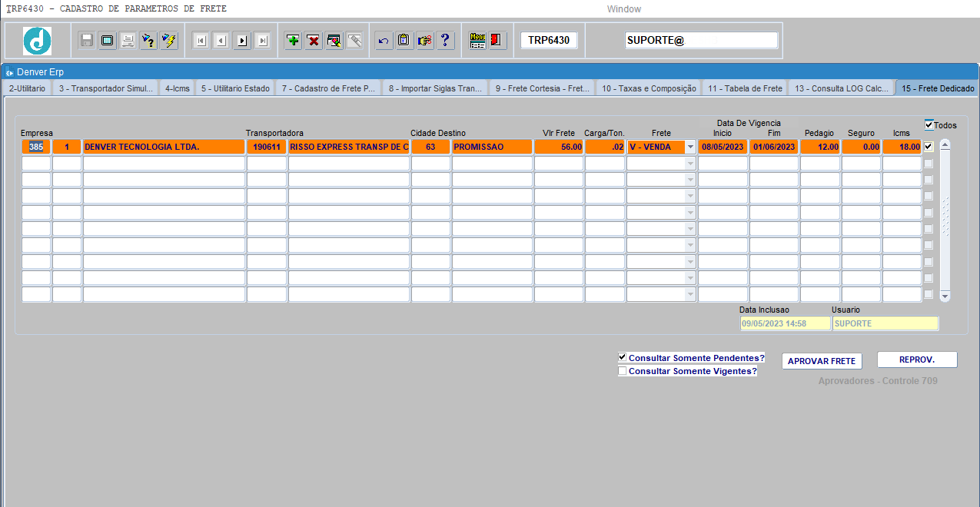Switch to 5 - Utilitario Estado tab
The height and width of the screenshot is (507, 980).
pyautogui.click(x=236, y=88)
